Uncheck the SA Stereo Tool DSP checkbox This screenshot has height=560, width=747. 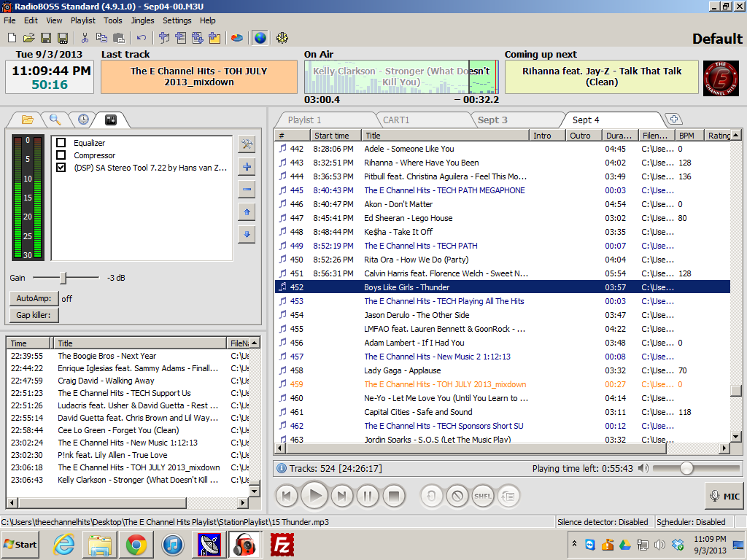pos(61,168)
